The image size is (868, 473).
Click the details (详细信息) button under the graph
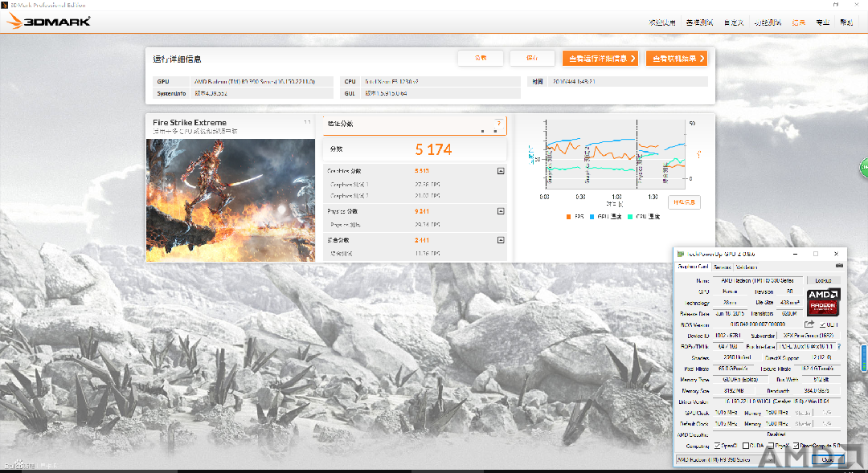click(x=684, y=202)
